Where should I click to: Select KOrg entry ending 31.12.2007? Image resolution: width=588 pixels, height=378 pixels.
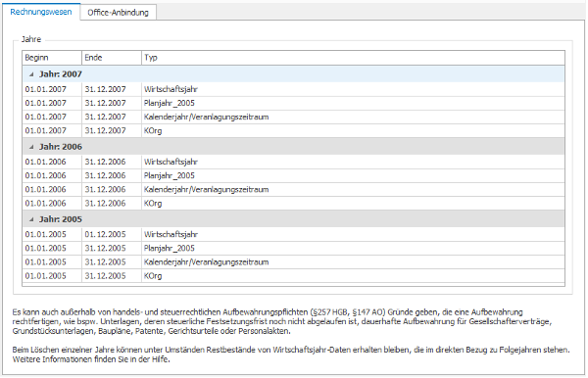pos(293,131)
